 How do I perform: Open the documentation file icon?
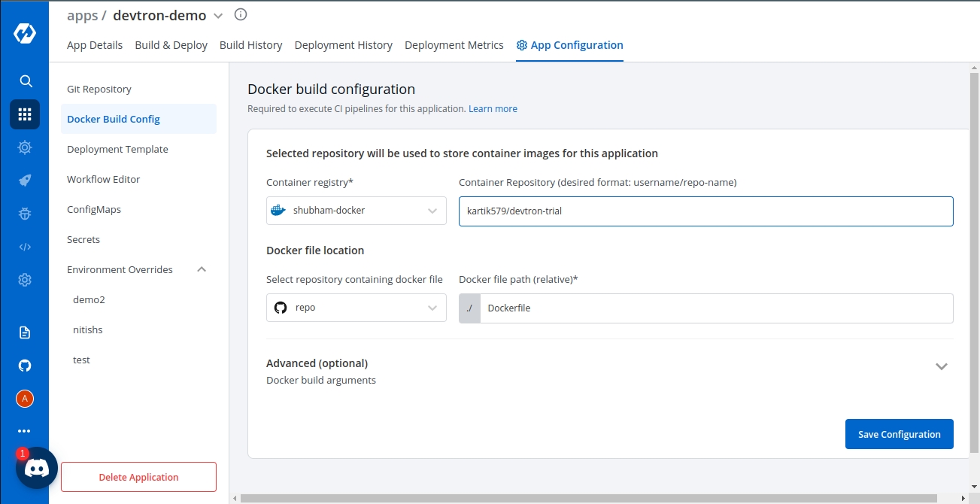[25, 332]
